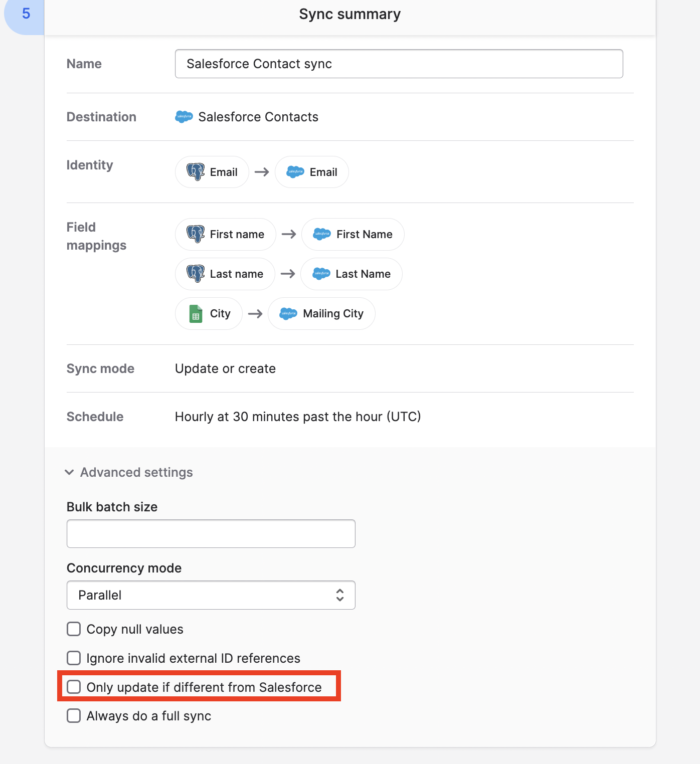The height and width of the screenshot is (764, 700).
Task: Enable Copy null values checkbox
Action: tap(74, 629)
